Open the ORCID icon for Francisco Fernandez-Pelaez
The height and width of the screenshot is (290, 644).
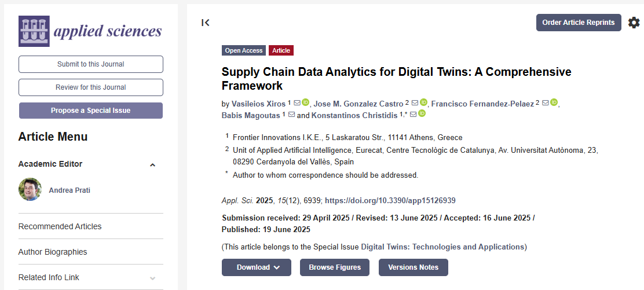tap(554, 103)
